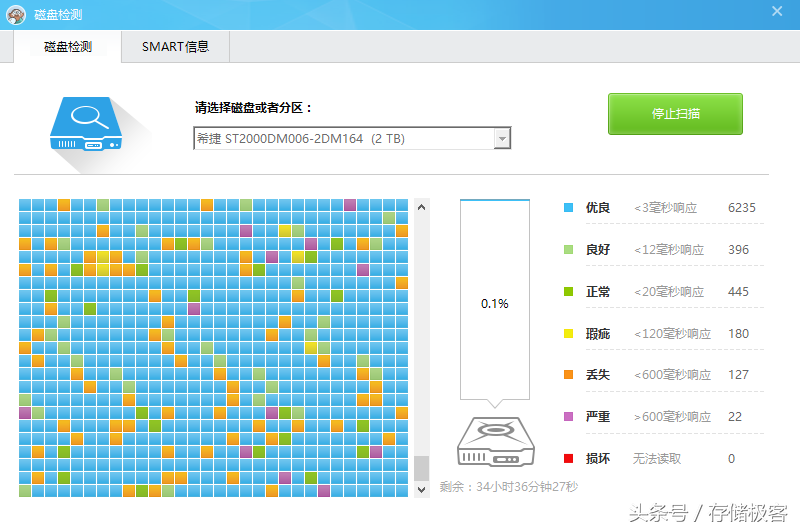Viewport: 800px width, 530px height.
Task: Select the light green 良好 legend square
Action: (568, 249)
